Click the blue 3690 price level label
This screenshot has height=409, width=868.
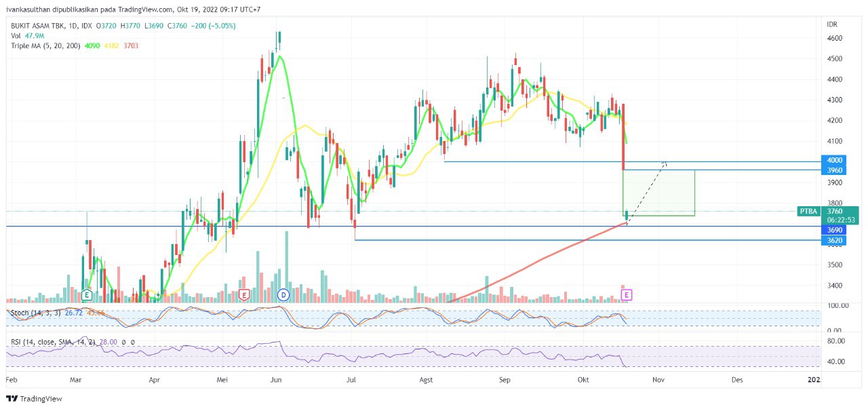pos(834,231)
